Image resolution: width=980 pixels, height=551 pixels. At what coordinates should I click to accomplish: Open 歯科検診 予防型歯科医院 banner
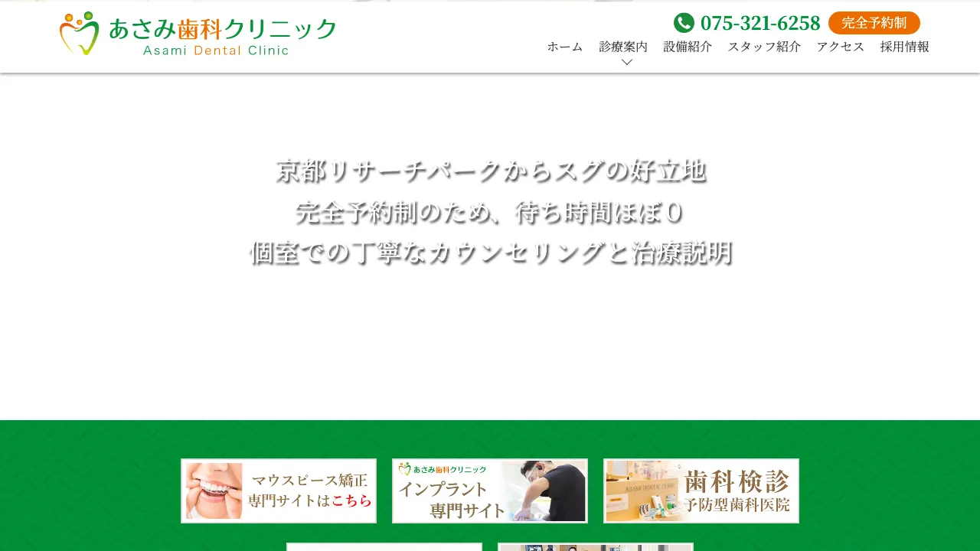[x=701, y=491]
